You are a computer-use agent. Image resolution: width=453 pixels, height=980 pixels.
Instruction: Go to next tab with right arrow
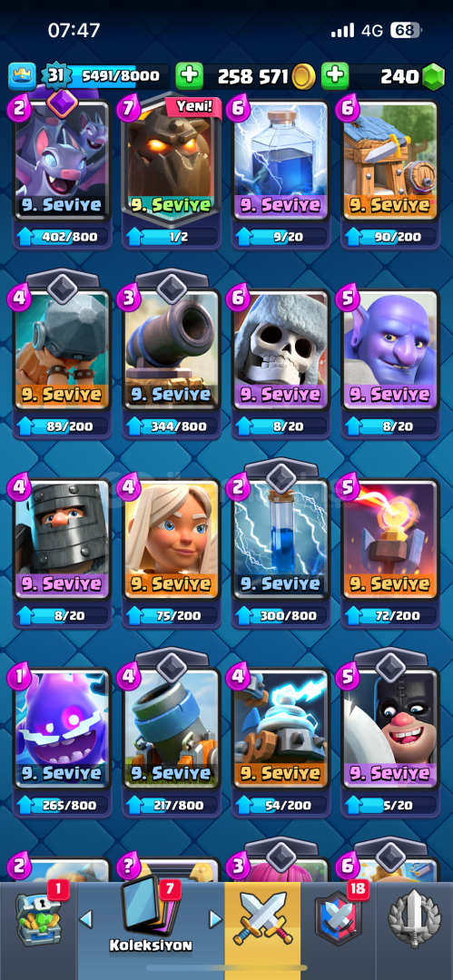pos(215,918)
